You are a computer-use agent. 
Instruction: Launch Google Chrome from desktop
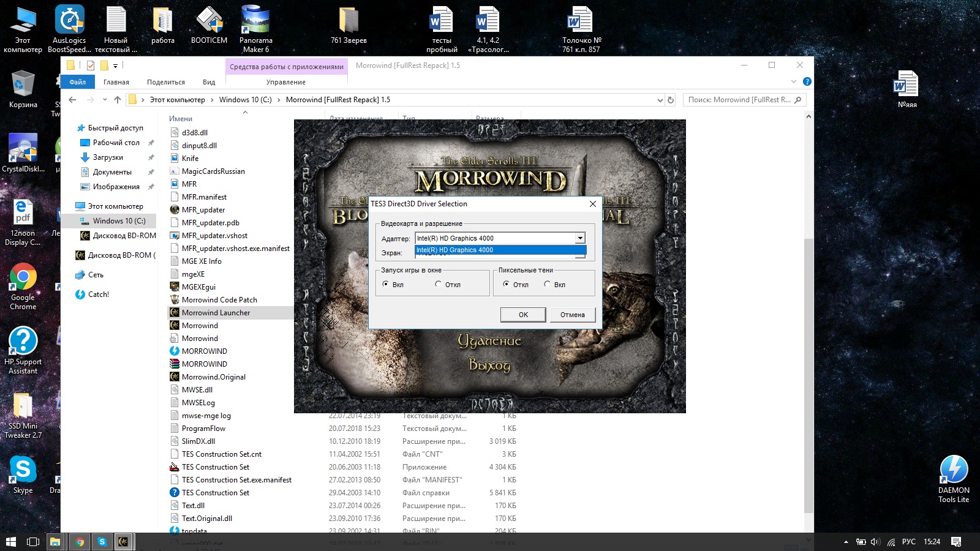pyautogui.click(x=23, y=287)
